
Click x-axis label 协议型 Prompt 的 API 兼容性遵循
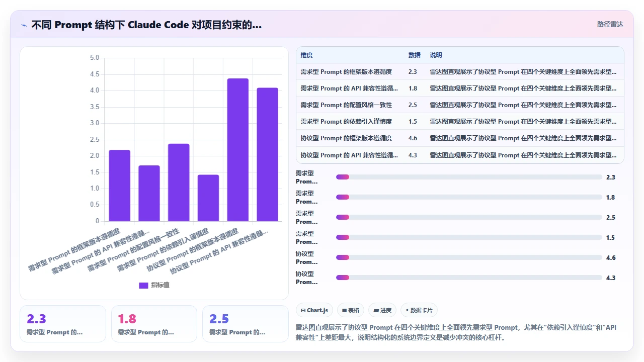tap(218, 251)
